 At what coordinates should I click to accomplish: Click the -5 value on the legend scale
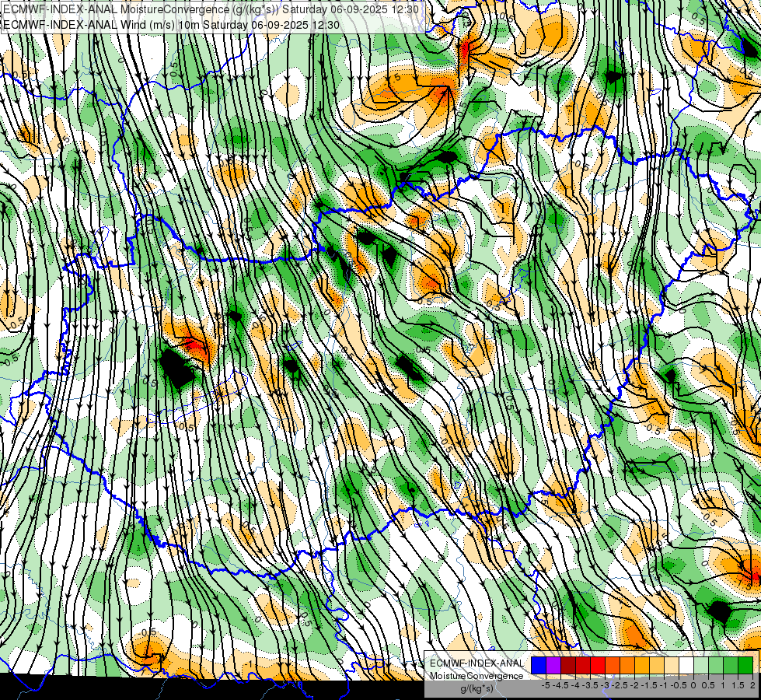pos(546,685)
